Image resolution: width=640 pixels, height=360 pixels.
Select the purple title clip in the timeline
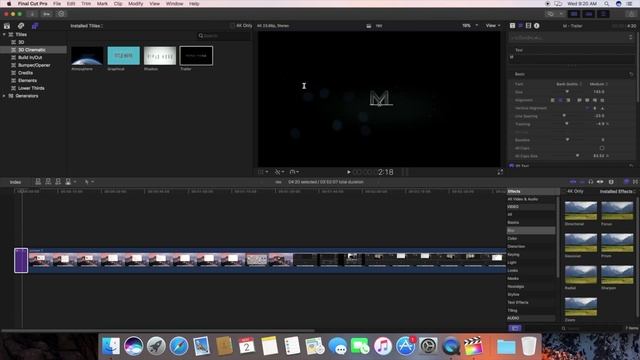(x=21, y=260)
